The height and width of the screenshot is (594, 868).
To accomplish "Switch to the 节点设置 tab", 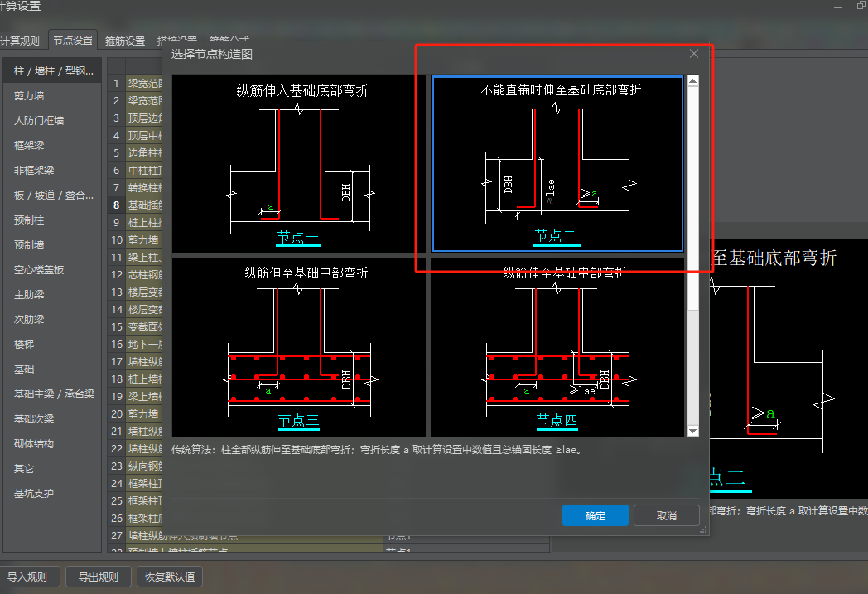I will click(x=73, y=40).
